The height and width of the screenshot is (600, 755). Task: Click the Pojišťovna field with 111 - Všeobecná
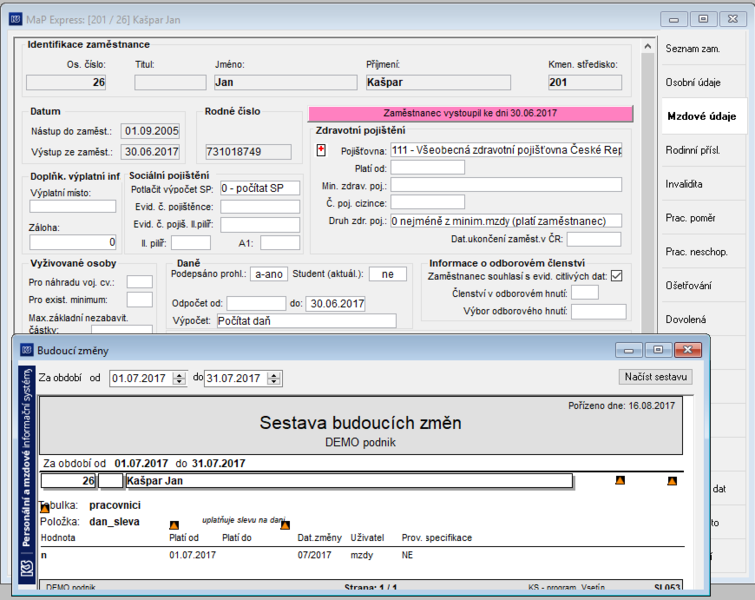click(506, 150)
